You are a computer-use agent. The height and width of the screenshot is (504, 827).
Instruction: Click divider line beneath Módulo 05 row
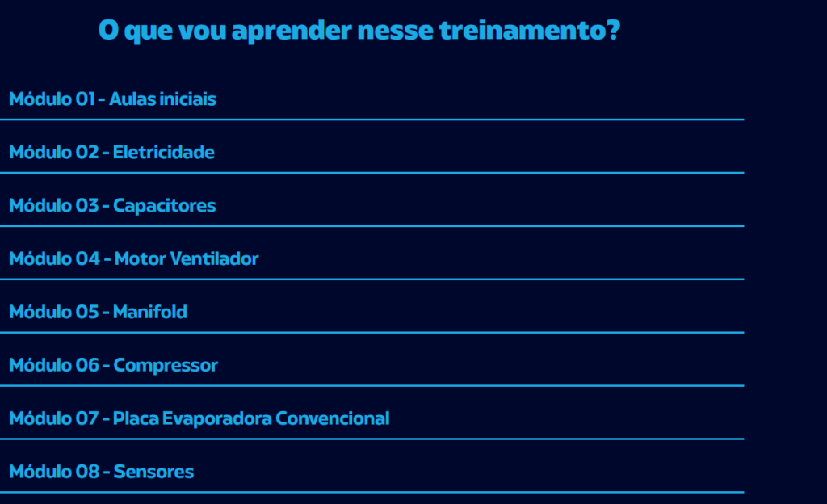click(372, 333)
